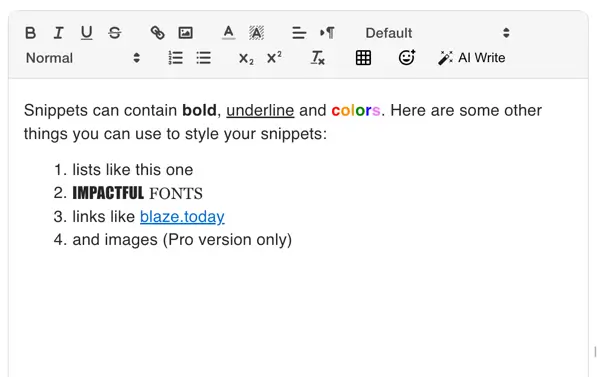Clear formatting with Tx icon
Screen dimensions: 597x377
[x=317, y=58]
